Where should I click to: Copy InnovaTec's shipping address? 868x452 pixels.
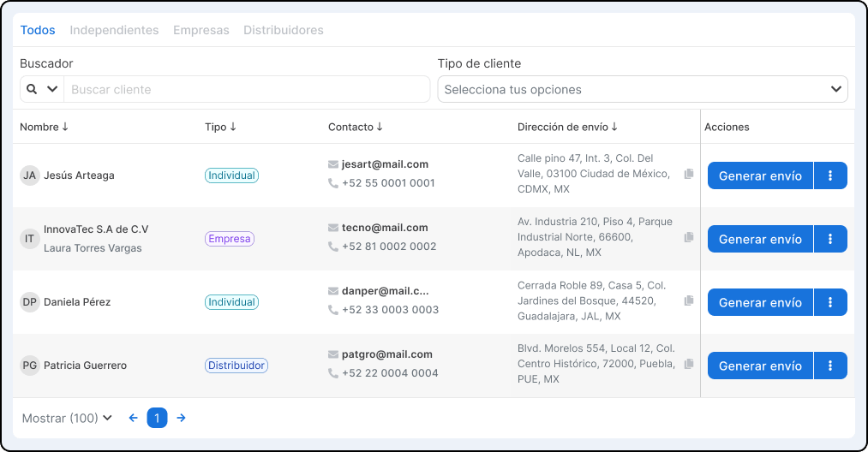point(689,238)
